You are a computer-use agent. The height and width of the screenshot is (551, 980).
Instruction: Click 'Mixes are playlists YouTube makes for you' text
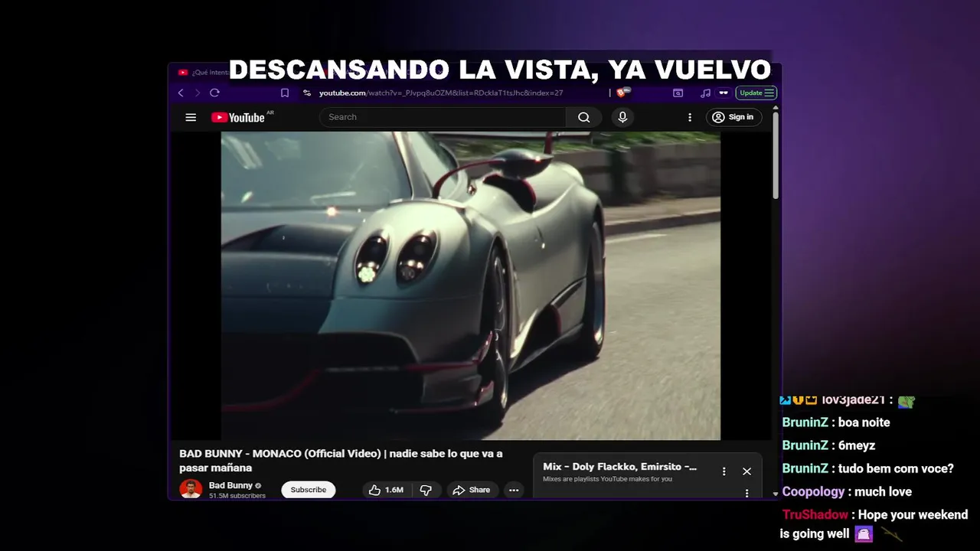click(607, 479)
